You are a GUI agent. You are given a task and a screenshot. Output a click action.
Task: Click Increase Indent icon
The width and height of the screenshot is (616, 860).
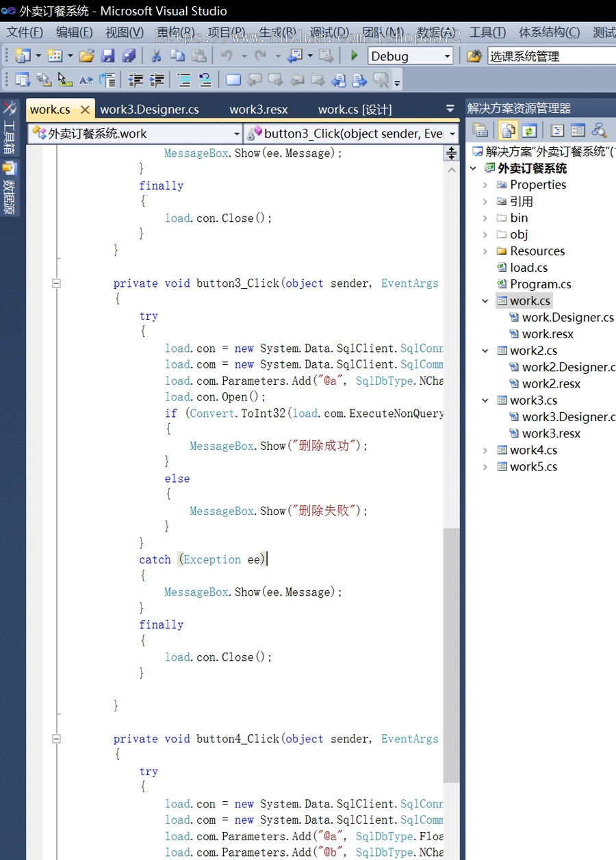157,80
